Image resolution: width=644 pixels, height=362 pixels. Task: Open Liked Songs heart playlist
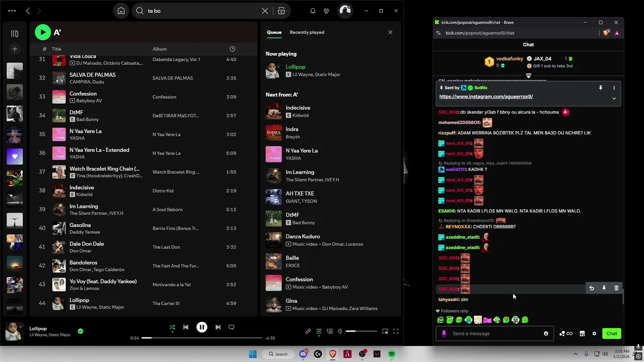pos(15,156)
